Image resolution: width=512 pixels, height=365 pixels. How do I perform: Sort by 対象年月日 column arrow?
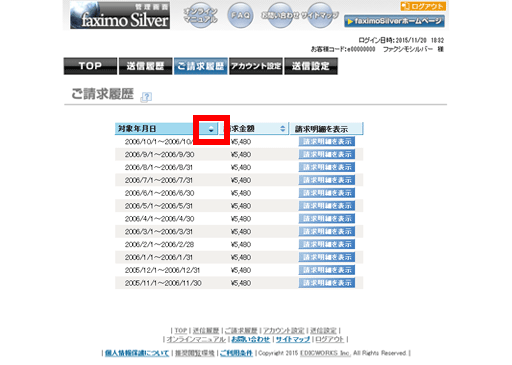tap(211, 129)
